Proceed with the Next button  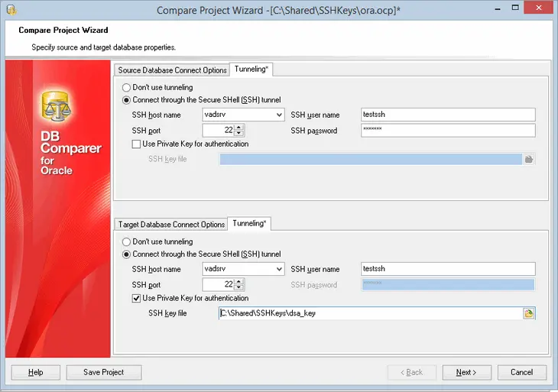point(466,372)
